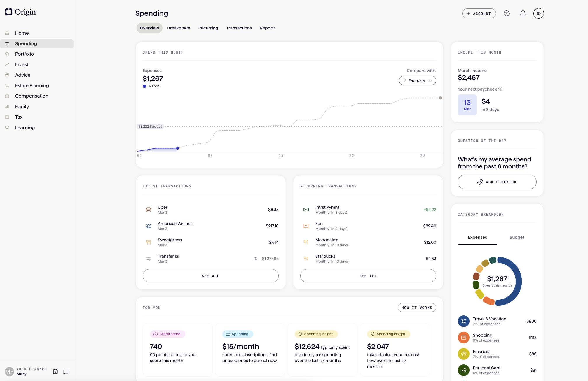This screenshot has height=381, width=588.
Task: Open the notifications bell icon
Action: pyautogui.click(x=523, y=13)
